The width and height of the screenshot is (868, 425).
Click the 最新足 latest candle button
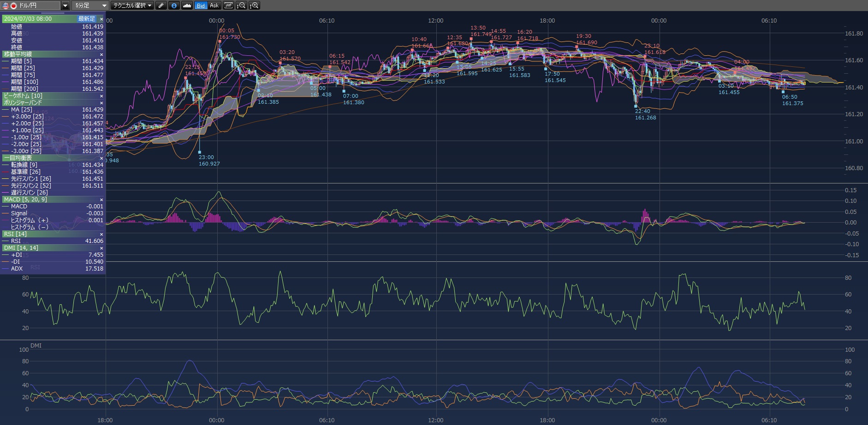[86, 19]
